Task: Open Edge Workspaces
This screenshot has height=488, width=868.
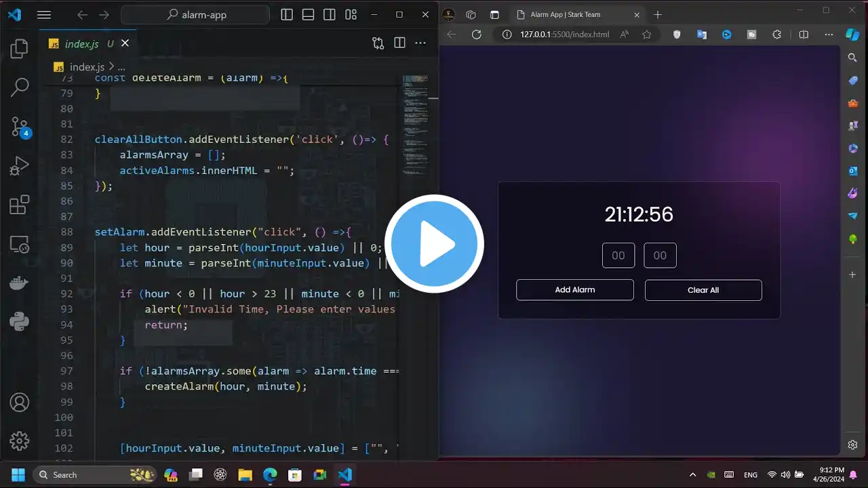Action: tap(471, 15)
